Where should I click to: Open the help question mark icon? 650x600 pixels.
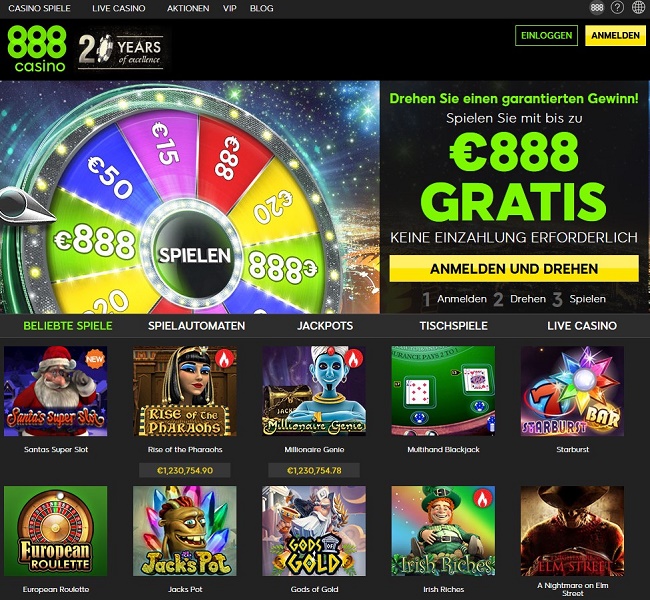[x=617, y=8]
